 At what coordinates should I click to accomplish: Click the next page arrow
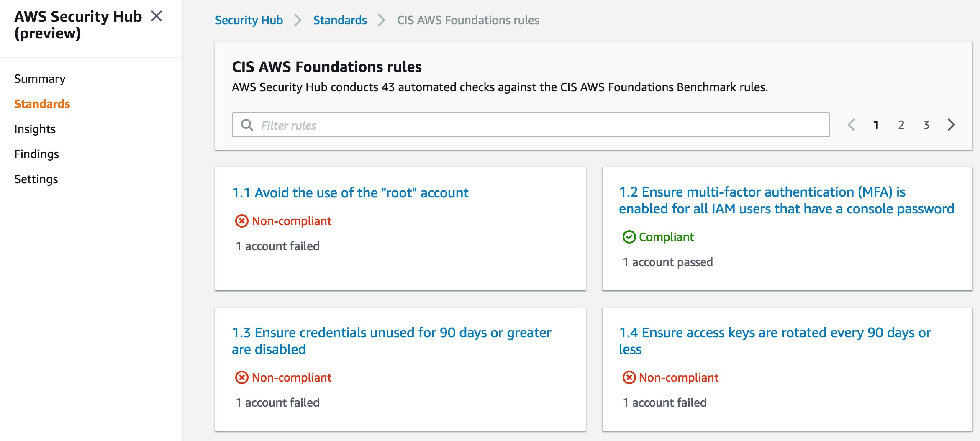[x=951, y=125]
